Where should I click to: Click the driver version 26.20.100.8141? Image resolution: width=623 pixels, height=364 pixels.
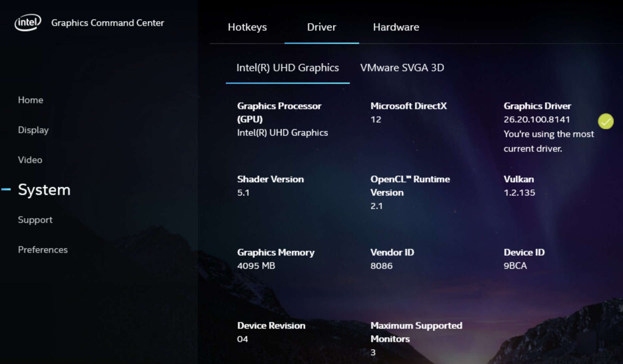[x=537, y=119]
